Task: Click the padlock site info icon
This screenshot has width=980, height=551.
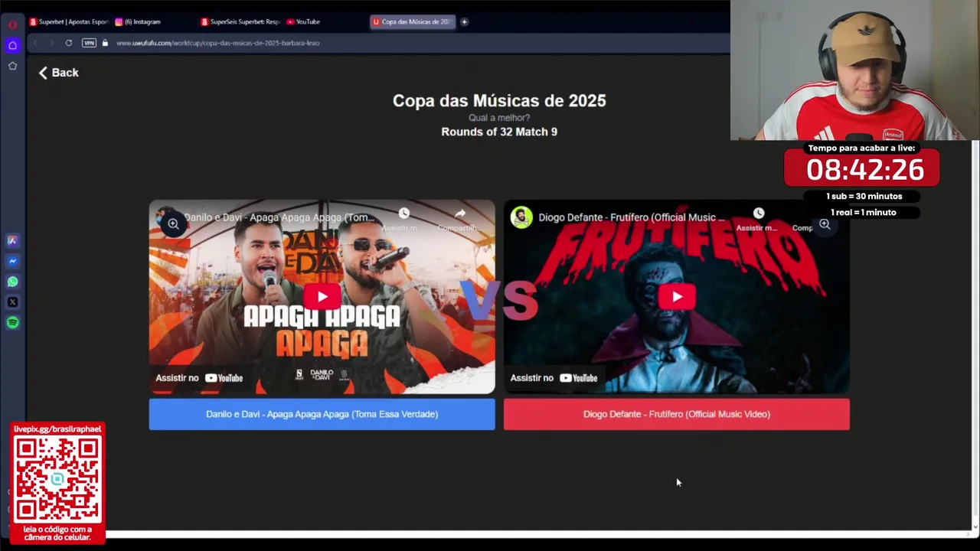Action: (x=105, y=43)
